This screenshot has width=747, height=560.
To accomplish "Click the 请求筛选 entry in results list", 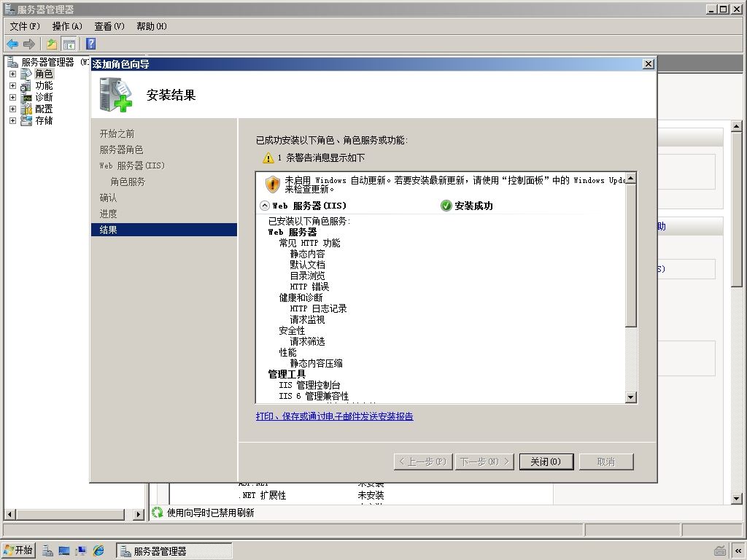I will click(x=307, y=341).
